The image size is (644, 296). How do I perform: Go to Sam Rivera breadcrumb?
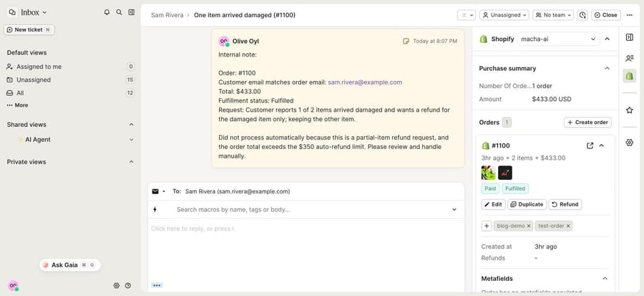[167, 15]
